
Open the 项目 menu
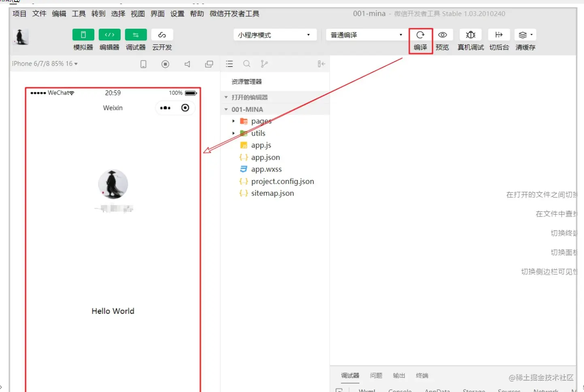[19, 14]
